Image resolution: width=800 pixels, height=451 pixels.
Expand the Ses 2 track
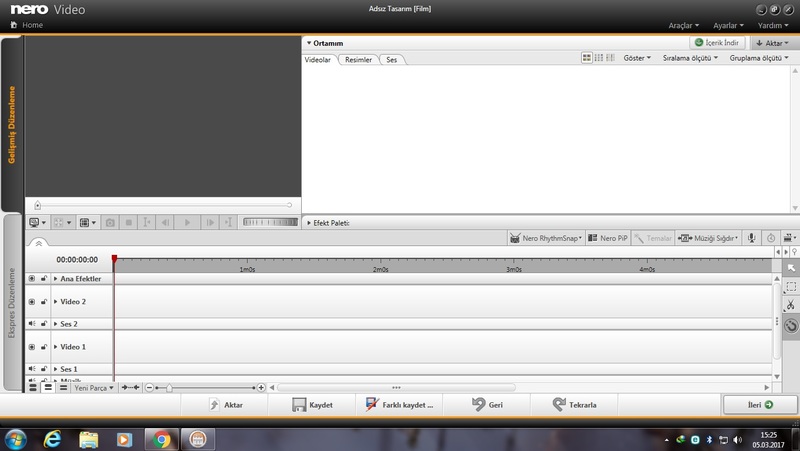pyautogui.click(x=56, y=323)
